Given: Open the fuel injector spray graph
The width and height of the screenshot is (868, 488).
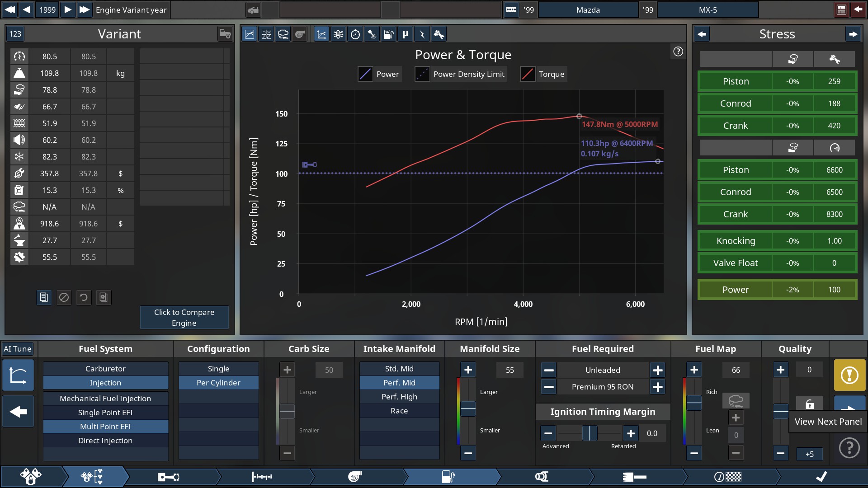Looking at the screenshot, I should (372, 34).
